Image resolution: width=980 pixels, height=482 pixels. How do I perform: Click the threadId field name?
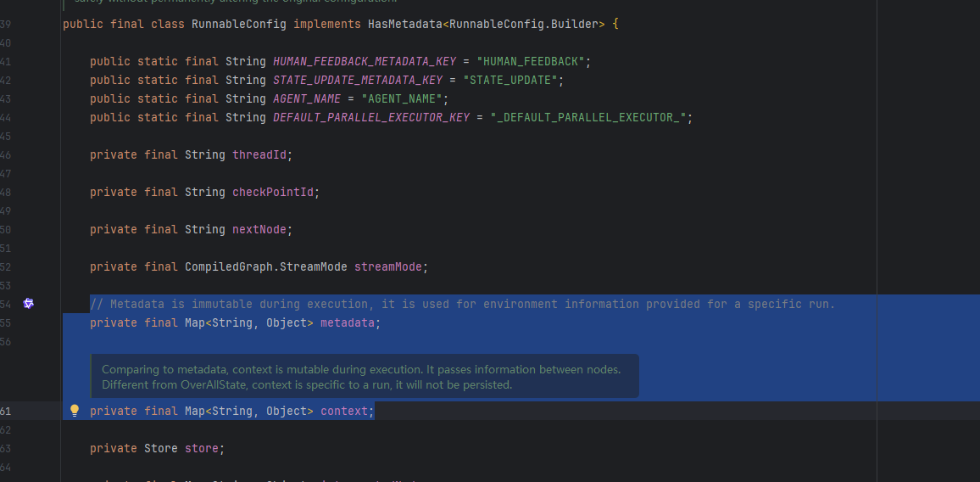click(x=259, y=154)
